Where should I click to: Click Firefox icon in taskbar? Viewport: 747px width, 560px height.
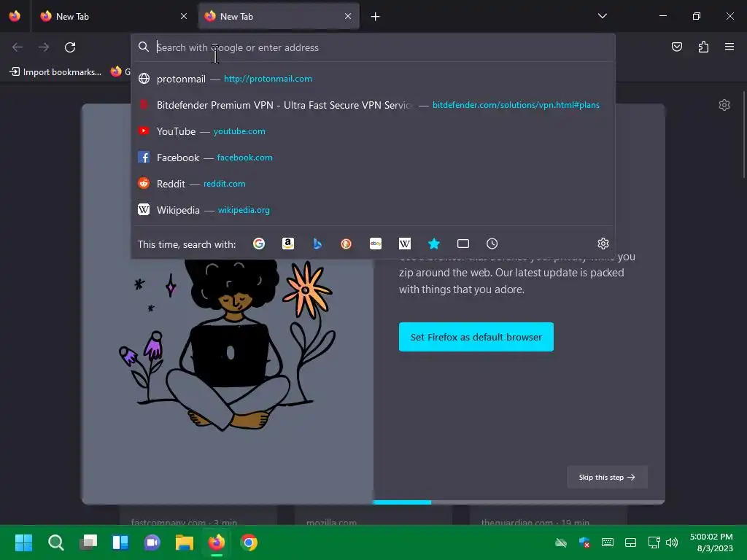click(x=216, y=542)
